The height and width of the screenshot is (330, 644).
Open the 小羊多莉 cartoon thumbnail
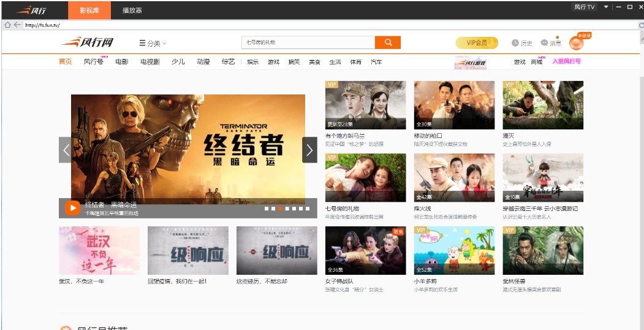454,251
